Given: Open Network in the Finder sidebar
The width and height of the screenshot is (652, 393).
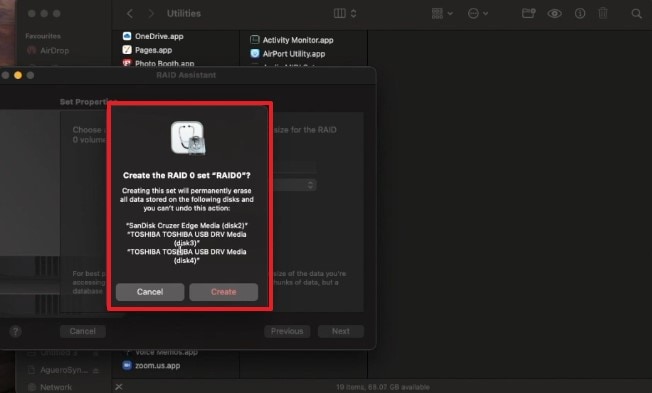Looking at the screenshot, I should (50, 387).
